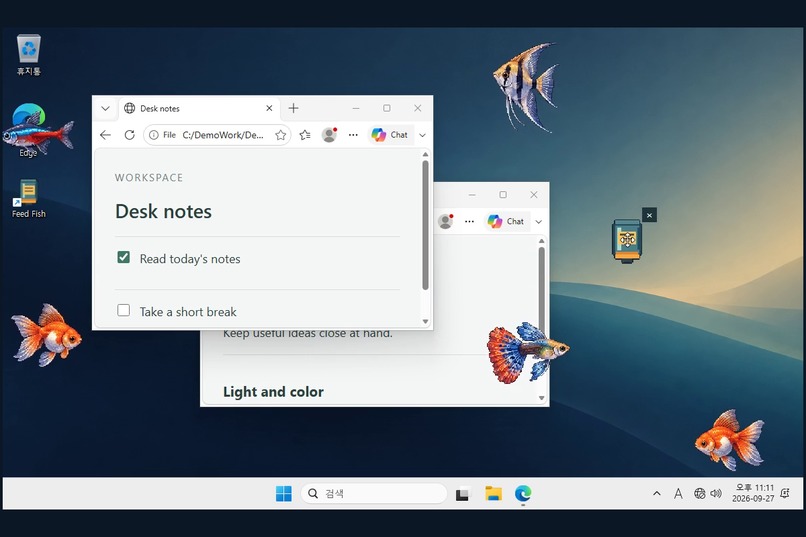Open File Explorer from taskbar
This screenshot has height=537, width=806.
point(493,494)
